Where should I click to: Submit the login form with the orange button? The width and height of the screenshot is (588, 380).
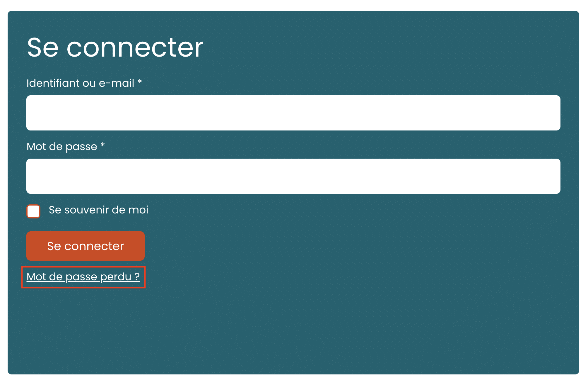point(86,246)
